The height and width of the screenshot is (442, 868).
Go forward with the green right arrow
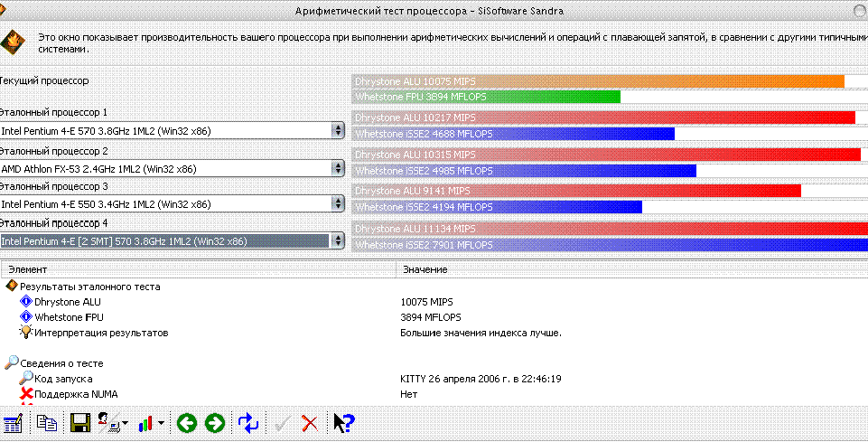click(x=215, y=424)
